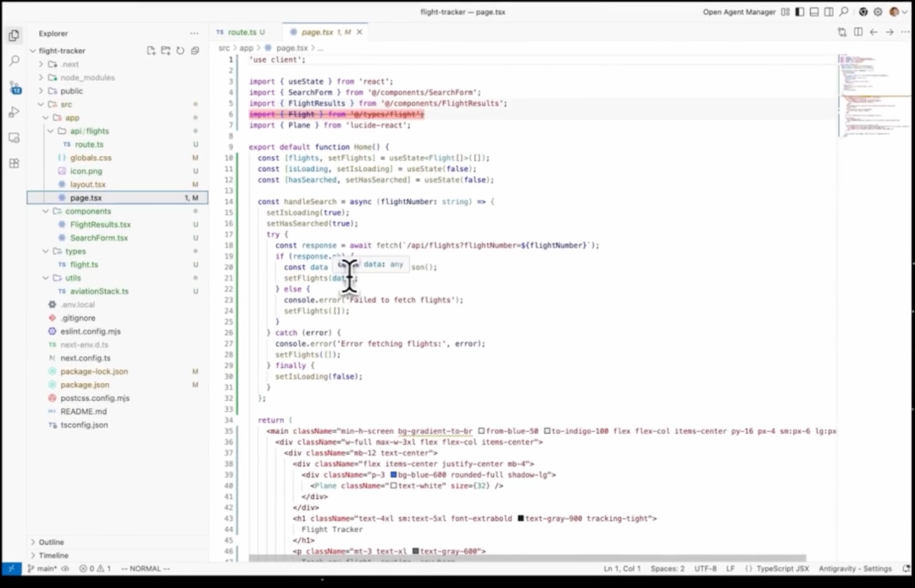Click the Open Agent Manager button

point(739,12)
